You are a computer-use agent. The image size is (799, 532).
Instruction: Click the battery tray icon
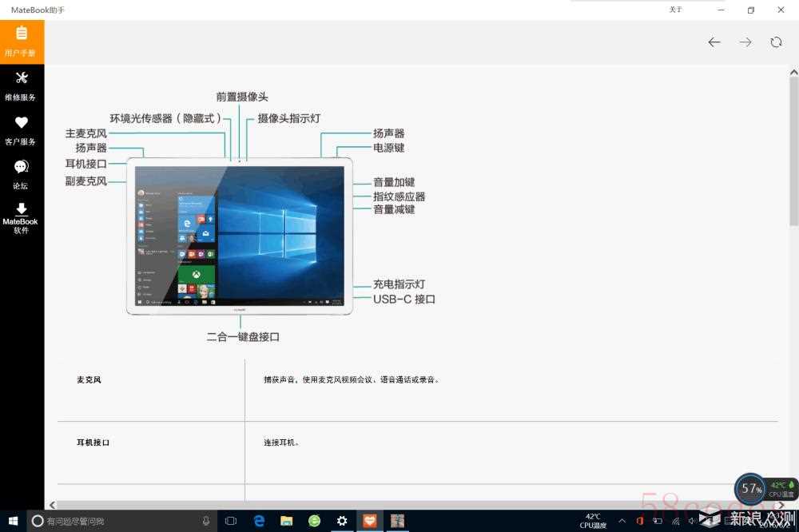(x=658, y=521)
